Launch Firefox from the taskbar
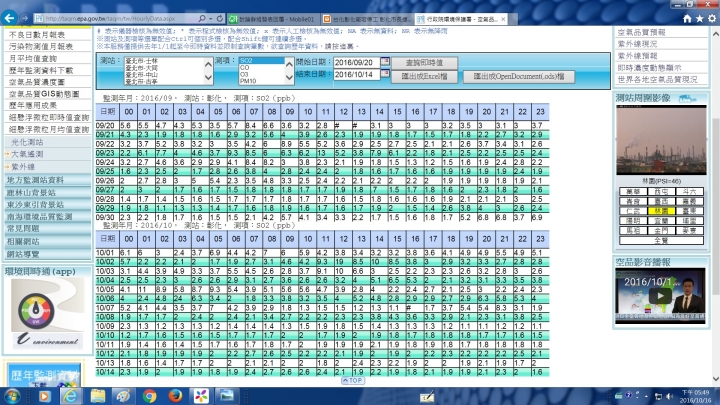This screenshot has width=720, height=405. click(x=175, y=396)
